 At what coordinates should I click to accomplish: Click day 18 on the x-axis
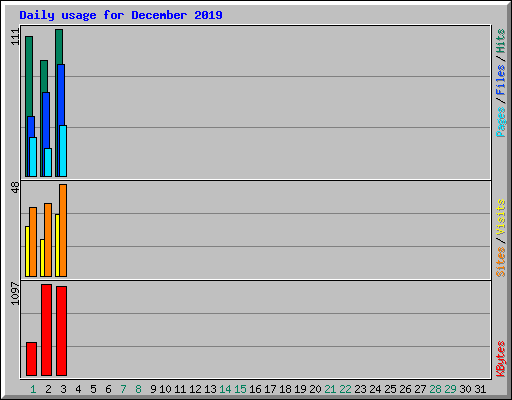(x=285, y=389)
